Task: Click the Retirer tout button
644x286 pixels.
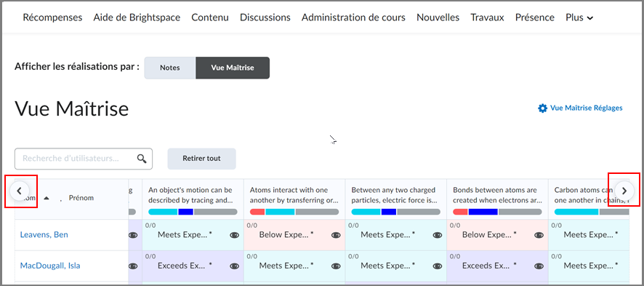Action: (201, 159)
